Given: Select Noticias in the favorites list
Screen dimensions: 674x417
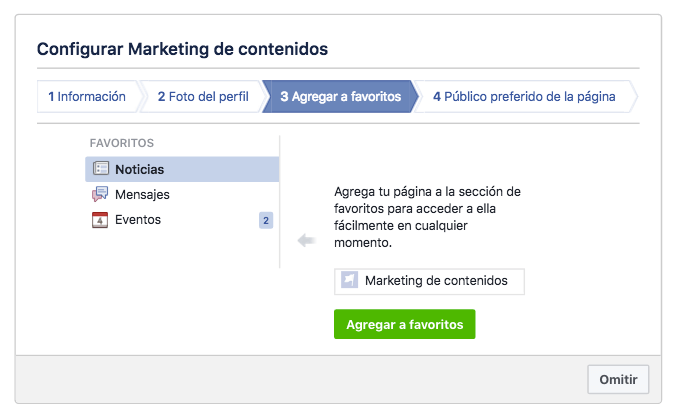Looking at the screenshot, I should (x=182, y=169).
